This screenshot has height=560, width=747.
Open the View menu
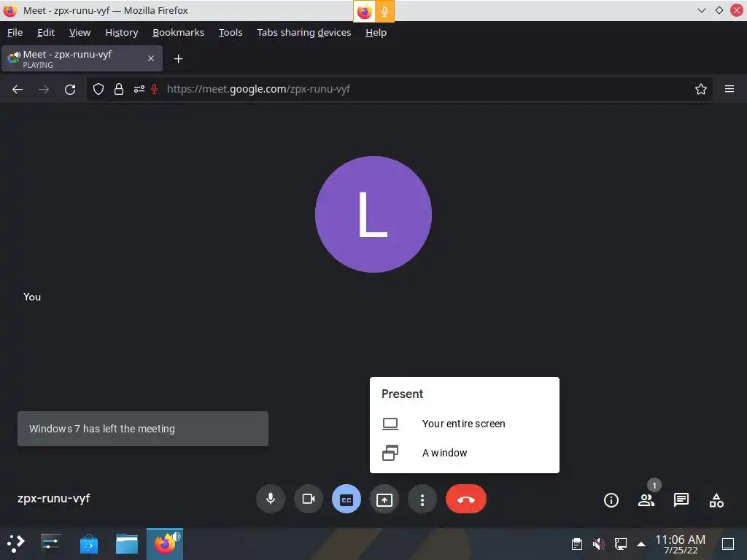click(x=80, y=32)
